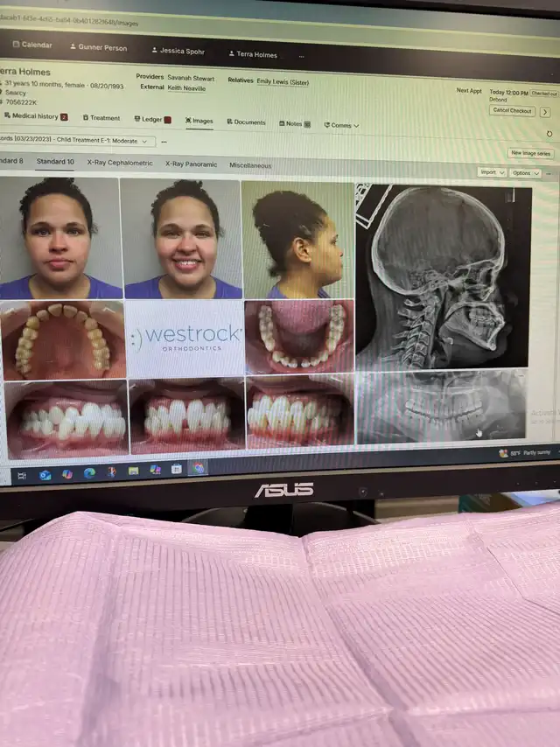Click the refresh icon below Cancel Checkout

click(x=549, y=134)
